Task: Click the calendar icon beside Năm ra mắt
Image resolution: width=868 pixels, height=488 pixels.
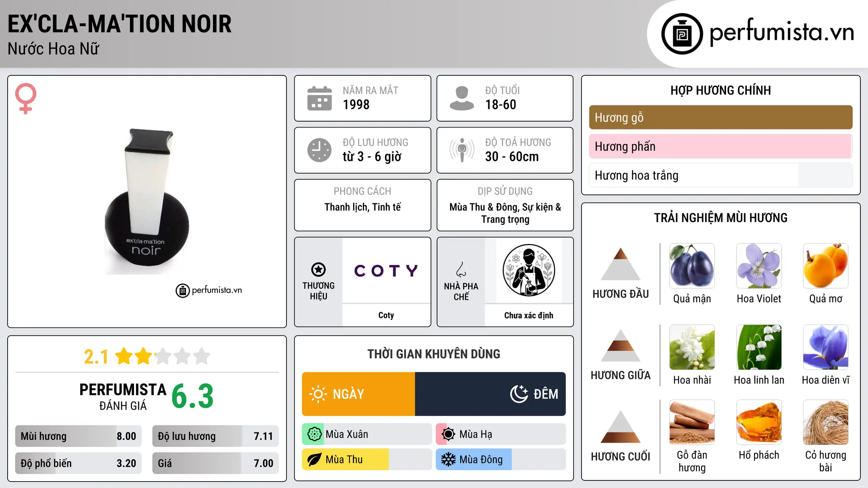Action: pyautogui.click(x=320, y=98)
